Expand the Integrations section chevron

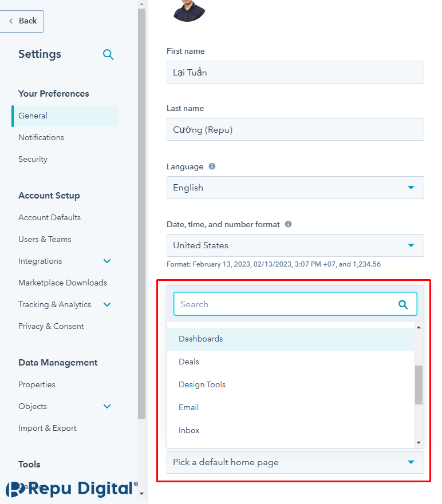click(107, 261)
